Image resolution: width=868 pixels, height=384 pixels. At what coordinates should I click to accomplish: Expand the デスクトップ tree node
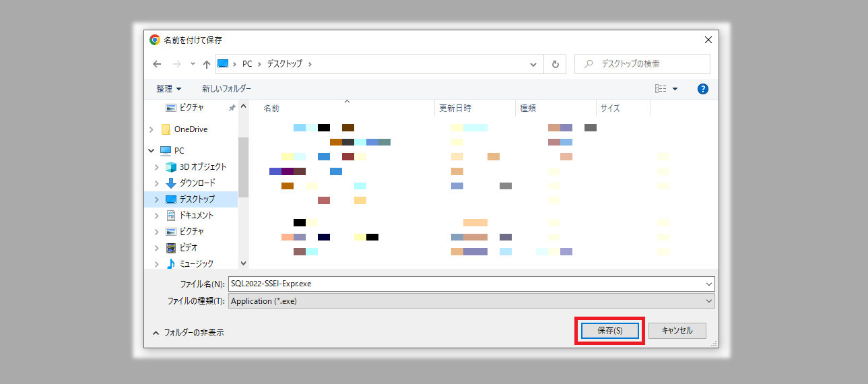pyautogui.click(x=157, y=199)
